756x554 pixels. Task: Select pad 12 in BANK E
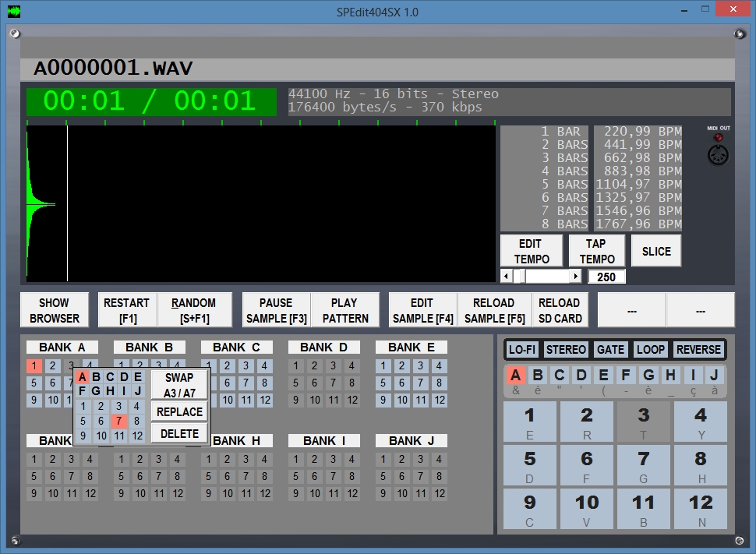[x=440, y=400]
